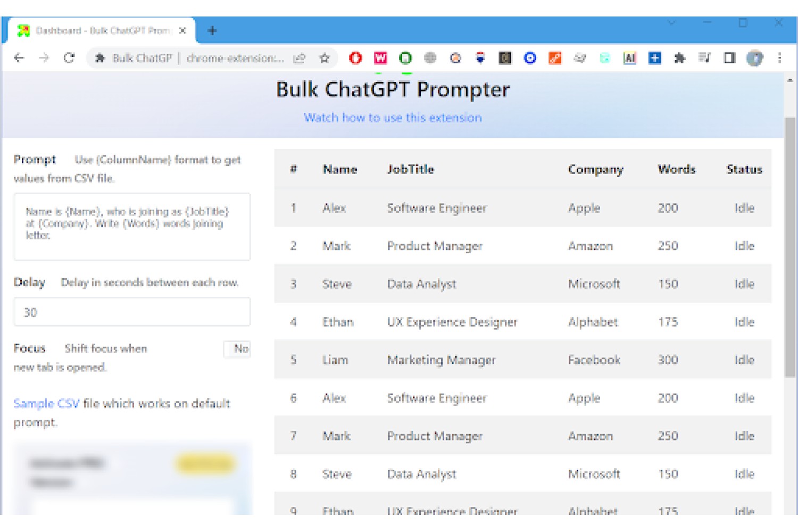Click the Words column header
Image resolution: width=798 pixels, height=532 pixels.
pos(677,169)
